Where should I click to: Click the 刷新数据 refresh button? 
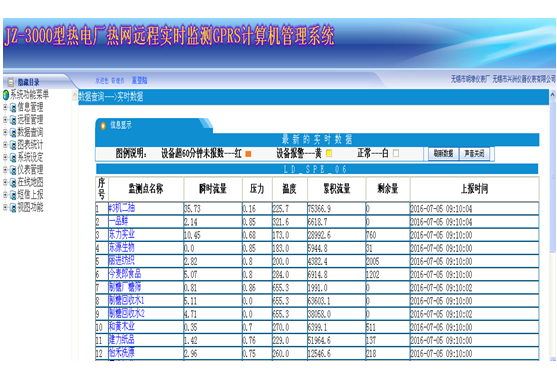(x=443, y=154)
